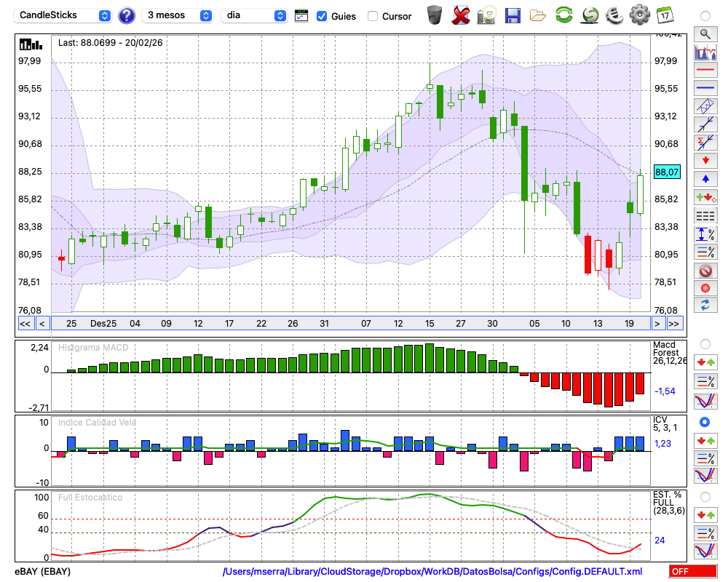Click the bar chart icon above price axis
Image resolution: width=728 pixels, height=582 pixels.
pos(31,44)
